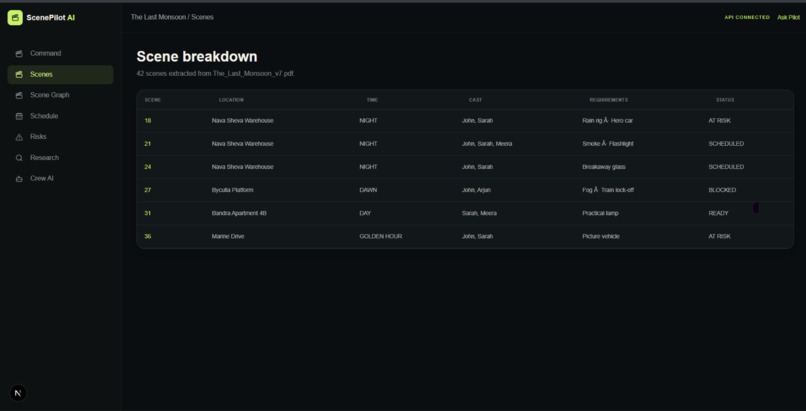Select scene number 21
The height and width of the screenshot is (411, 806).
148,144
